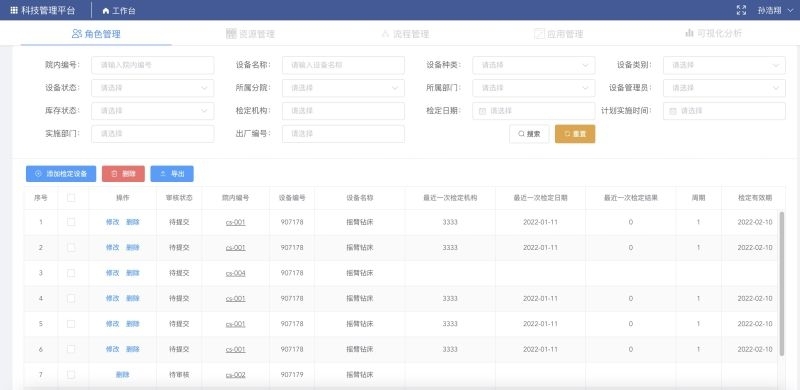The image size is (800, 390).
Task: Open the 检定机构 select field
Action: tap(343, 111)
